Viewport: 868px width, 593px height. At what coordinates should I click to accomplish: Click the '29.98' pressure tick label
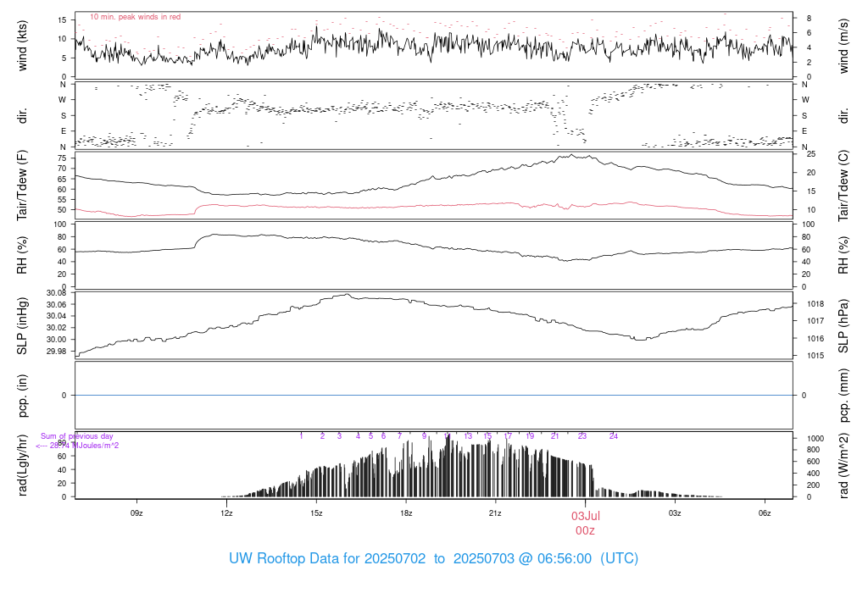tap(57, 352)
